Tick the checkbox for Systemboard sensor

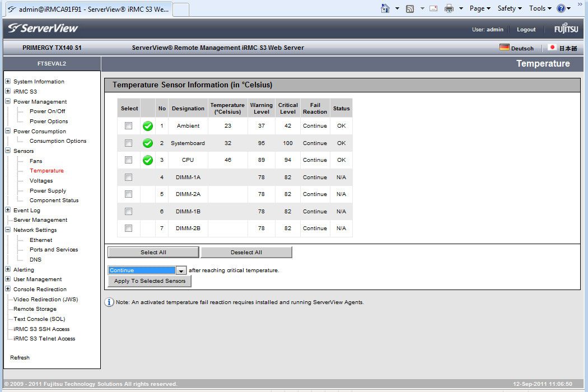pos(128,143)
